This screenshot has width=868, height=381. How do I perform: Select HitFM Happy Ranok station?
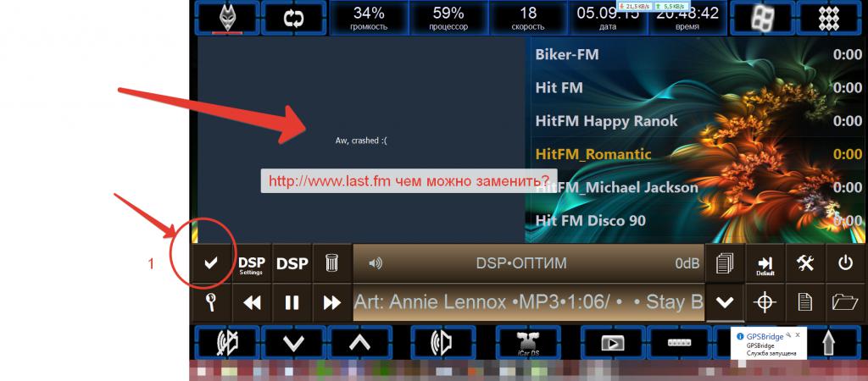click(x=698, y=120)
